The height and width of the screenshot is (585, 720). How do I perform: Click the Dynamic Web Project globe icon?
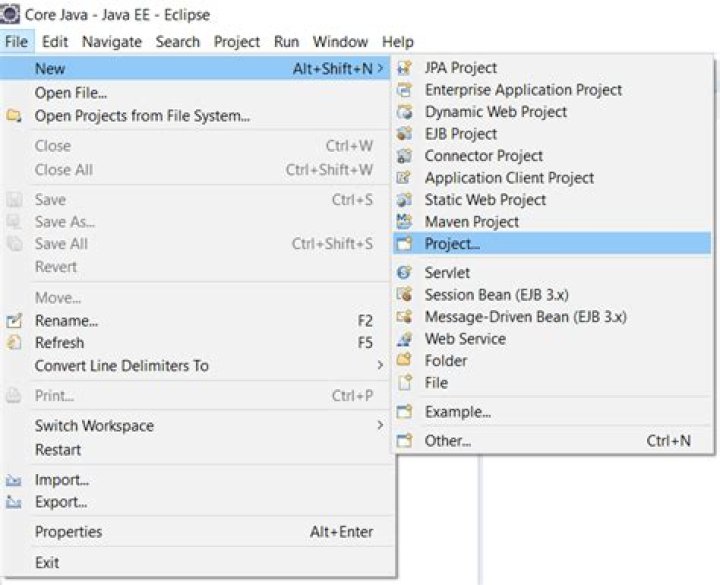[x=405, y=112]
